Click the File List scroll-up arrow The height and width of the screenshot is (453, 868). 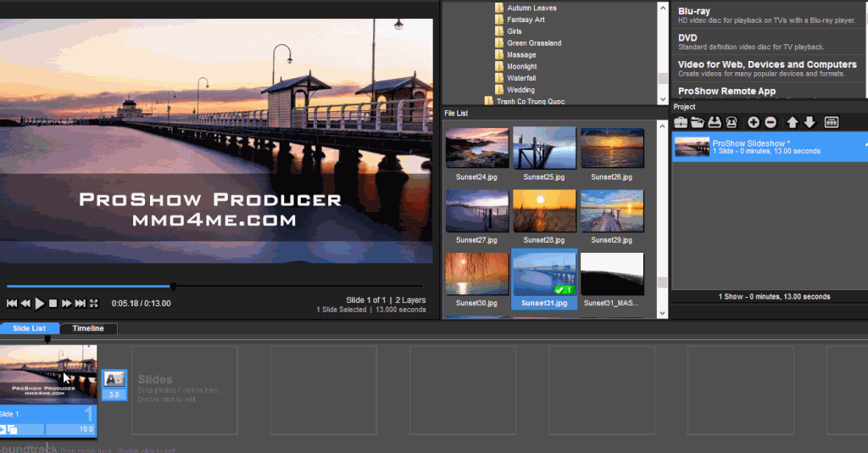coord(662,126)
